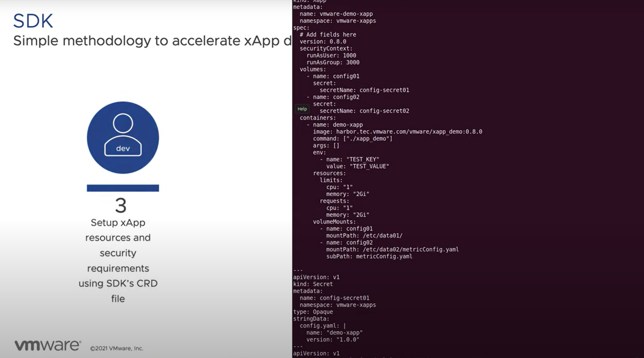Select the SDK slide title

33,21
